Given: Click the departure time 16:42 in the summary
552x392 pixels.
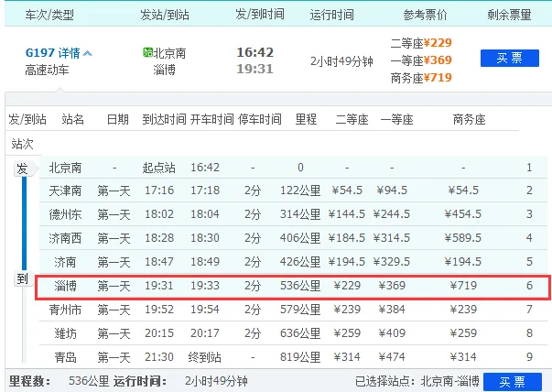Looking at the screenshot, I should 254,52.
